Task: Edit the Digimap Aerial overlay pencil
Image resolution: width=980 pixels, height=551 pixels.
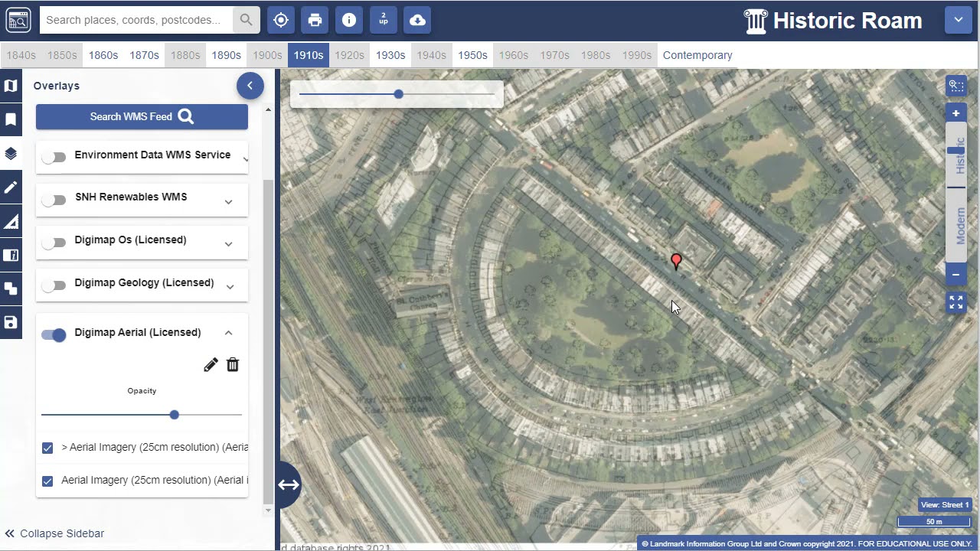Action: (x=211, y=365)
